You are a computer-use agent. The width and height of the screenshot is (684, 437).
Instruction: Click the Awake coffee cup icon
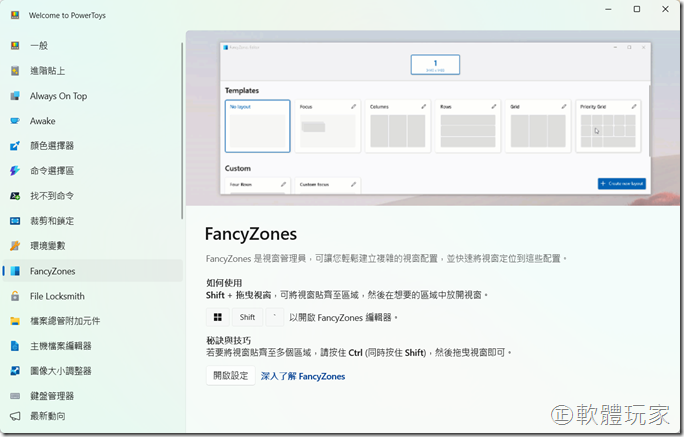click(x=15, y=121)
